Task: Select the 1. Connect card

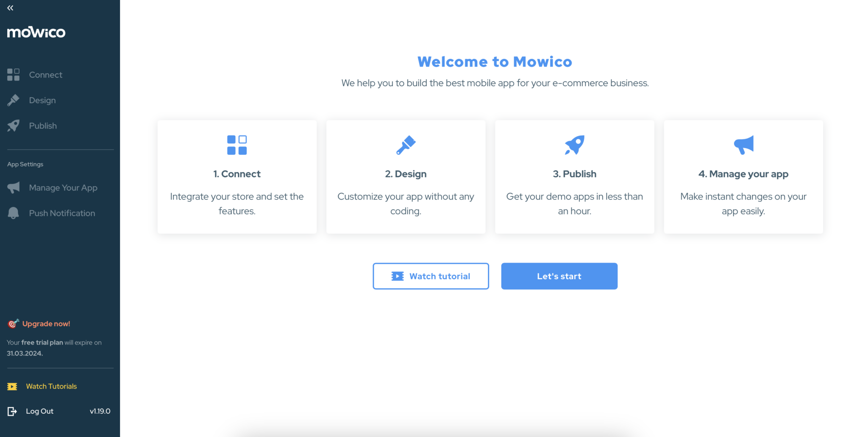Action: pyautogui.click(x=237, y=176)
